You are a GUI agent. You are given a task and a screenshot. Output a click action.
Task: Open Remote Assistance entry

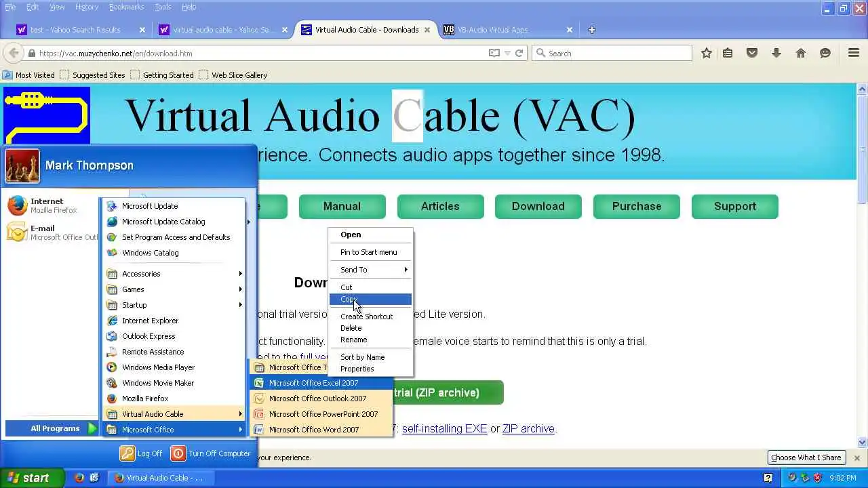(173, 352)
